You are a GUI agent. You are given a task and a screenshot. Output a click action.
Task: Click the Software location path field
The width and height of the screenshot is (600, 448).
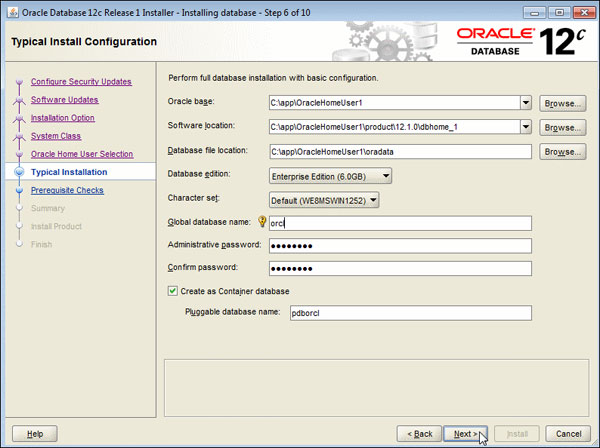[x=395, y=127]
